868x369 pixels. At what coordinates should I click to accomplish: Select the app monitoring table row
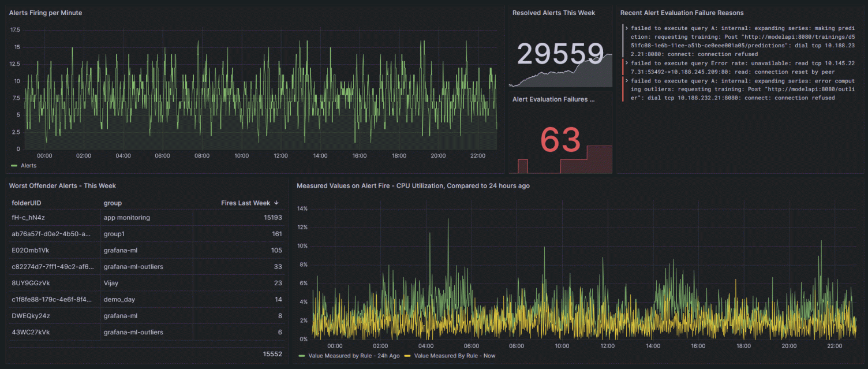pyautogui.click(x=147, y=218)
